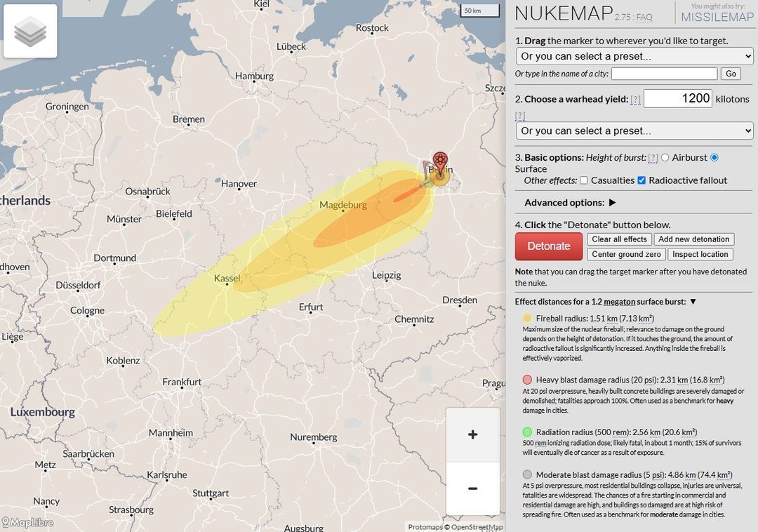Click the Fireball radius 1.51 km heading
This screenshot has width=758, height=532.
pyautogui.click(x=595, y=319)
